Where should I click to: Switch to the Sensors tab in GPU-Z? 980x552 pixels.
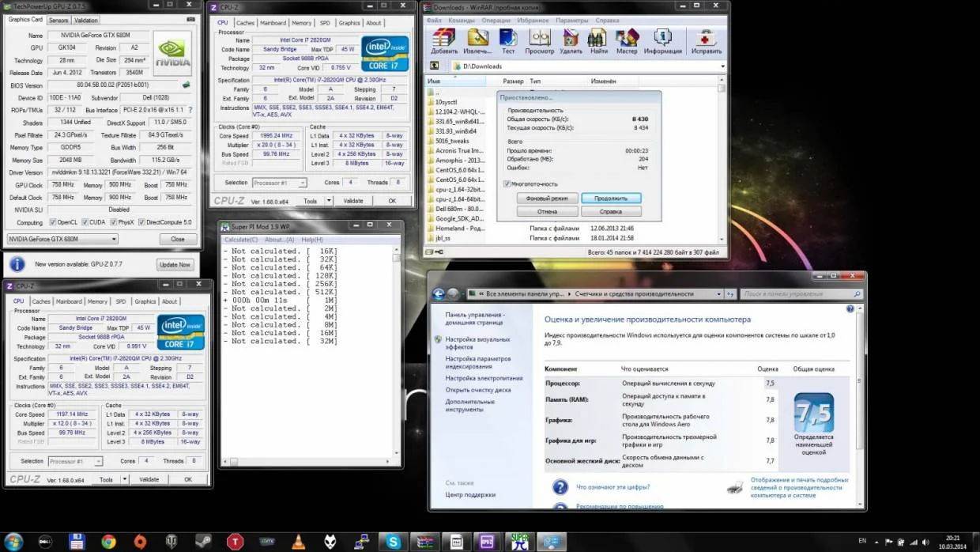(x=58, y=20)
